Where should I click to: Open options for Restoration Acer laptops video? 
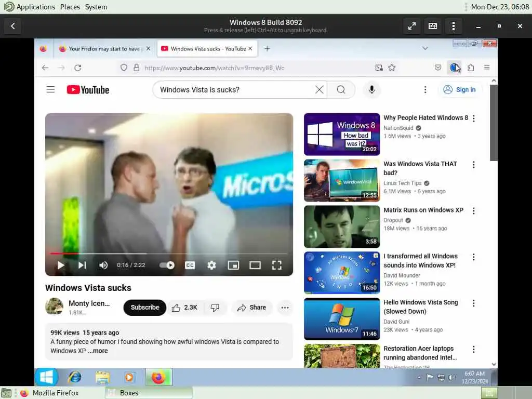coord(474,349)
